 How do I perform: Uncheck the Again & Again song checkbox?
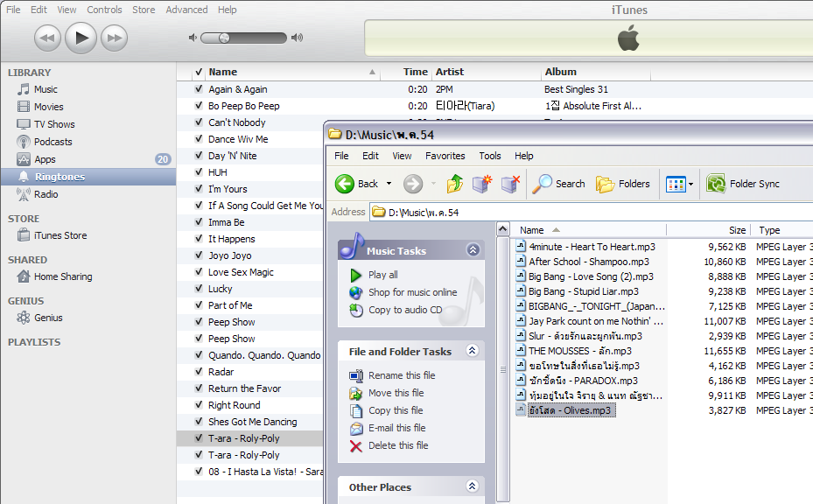point(199,89)
